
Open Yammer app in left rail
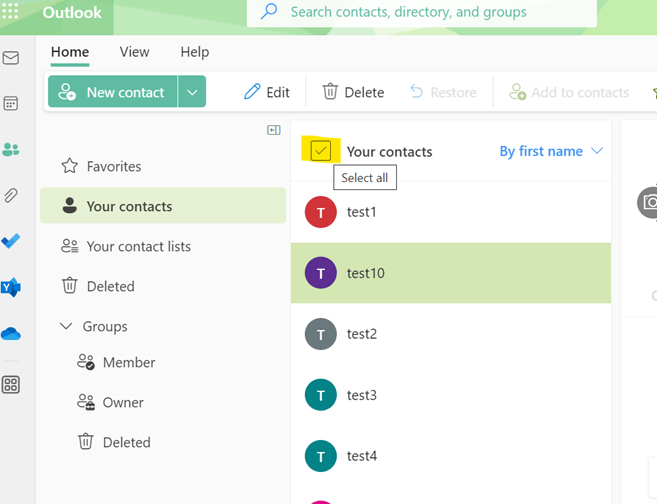tap(10, 287)
